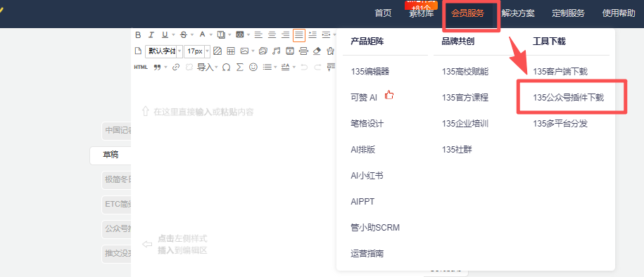
Task: Click the Sigma formula icon
Action: [240, 67]
